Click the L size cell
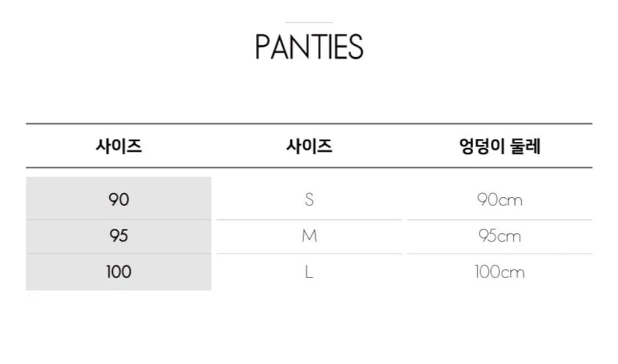 [309, 272]
